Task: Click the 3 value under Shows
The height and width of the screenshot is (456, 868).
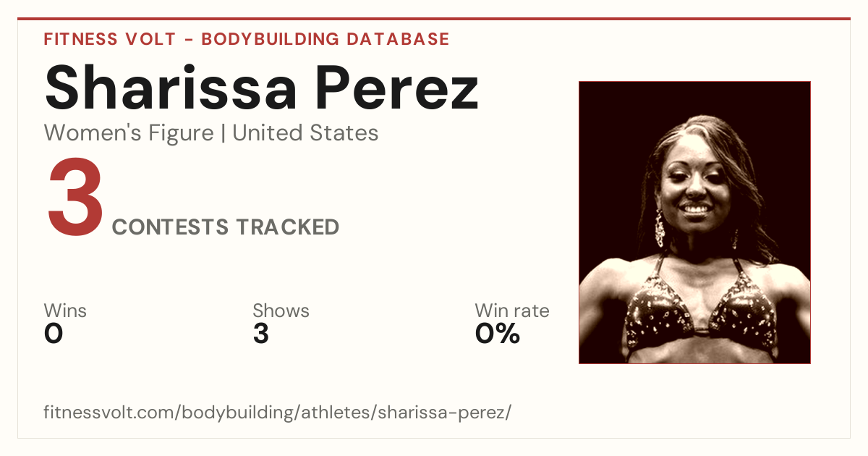Action: click(x=261, y=334)
